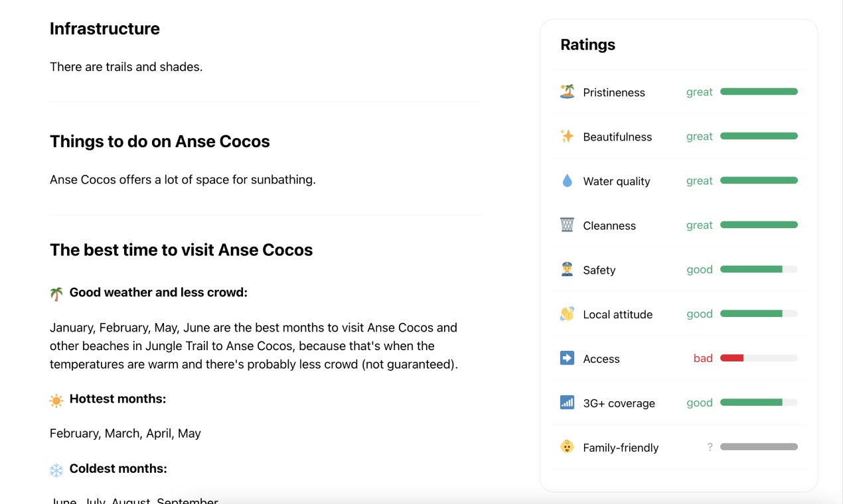Click the Cleanness label
The image size is (843, 504).
coord(609,225)
